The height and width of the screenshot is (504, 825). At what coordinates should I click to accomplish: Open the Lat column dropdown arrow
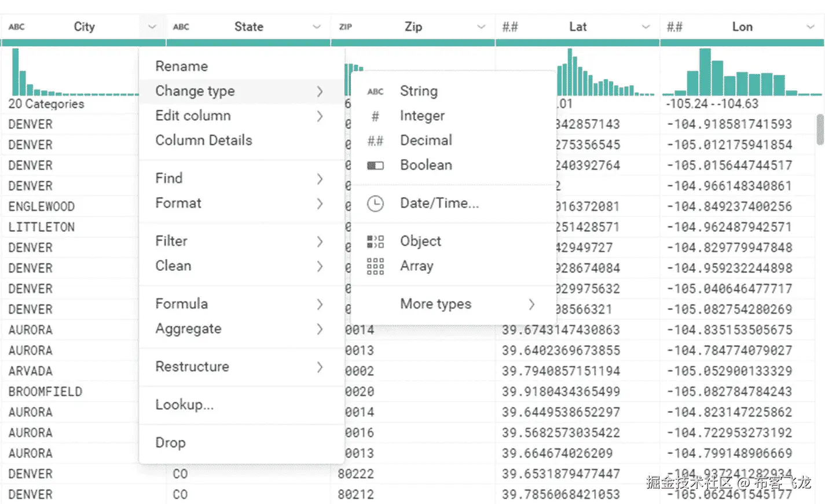[x=646, y=27]
